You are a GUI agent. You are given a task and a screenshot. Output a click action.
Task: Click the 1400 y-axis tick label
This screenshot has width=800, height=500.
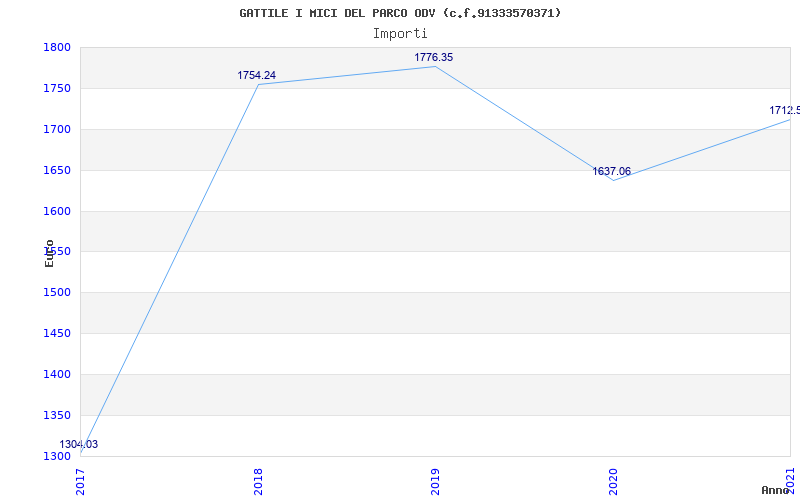click(57, 374)
